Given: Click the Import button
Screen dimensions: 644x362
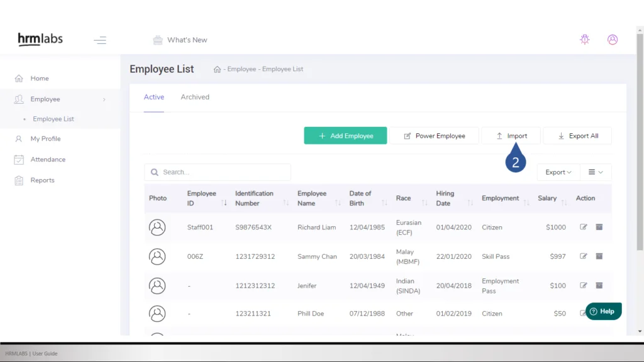Looking at the screenshot, I should pyautogui.click(x=511, y=135).
